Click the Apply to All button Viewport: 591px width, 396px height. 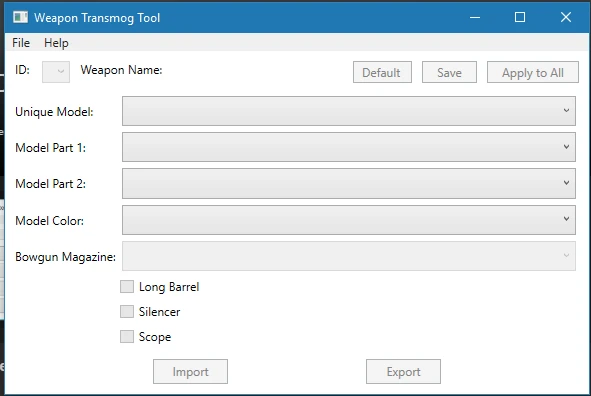point(533,72)
